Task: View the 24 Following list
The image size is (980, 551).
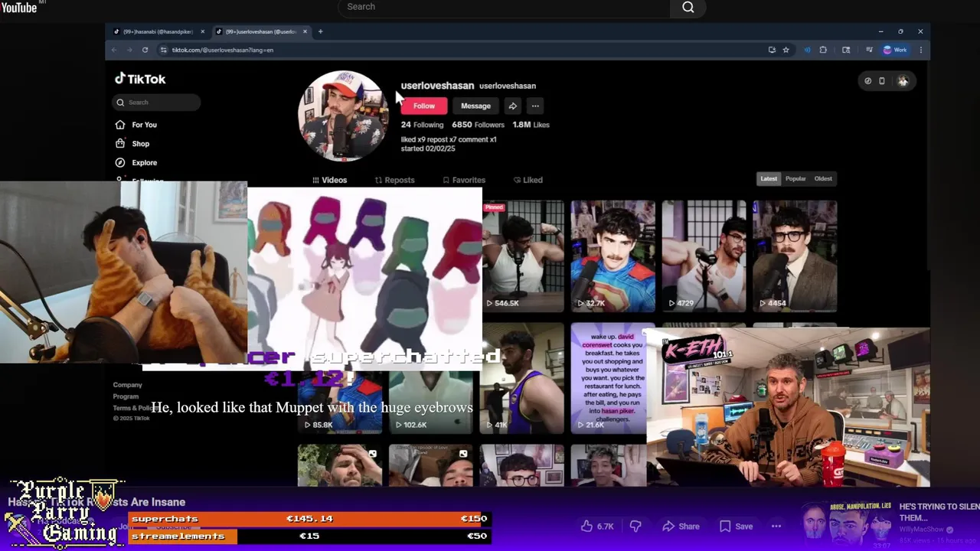Action: coord(422,125)
